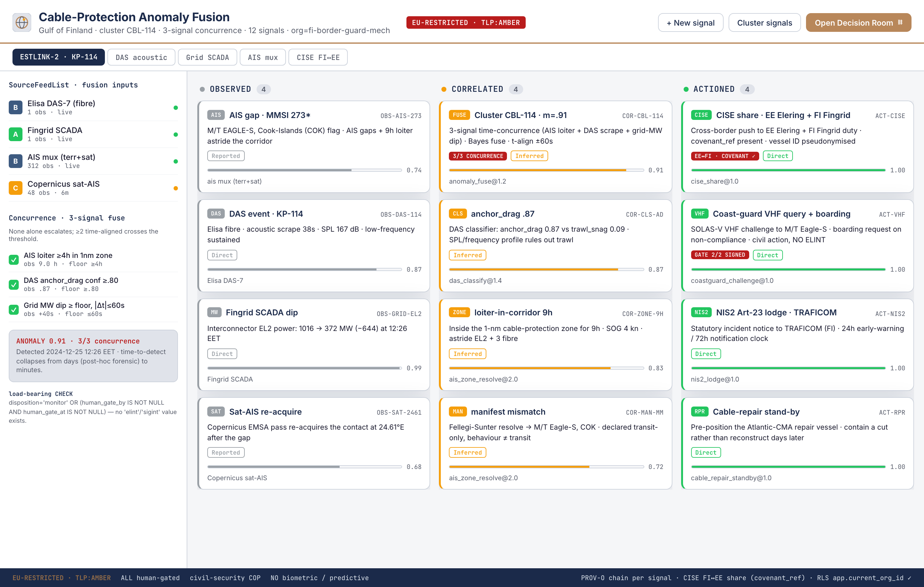Click the FUSE tag on Cluster CBL-114 card
The image size is (924, 587).
click(459, 115)
